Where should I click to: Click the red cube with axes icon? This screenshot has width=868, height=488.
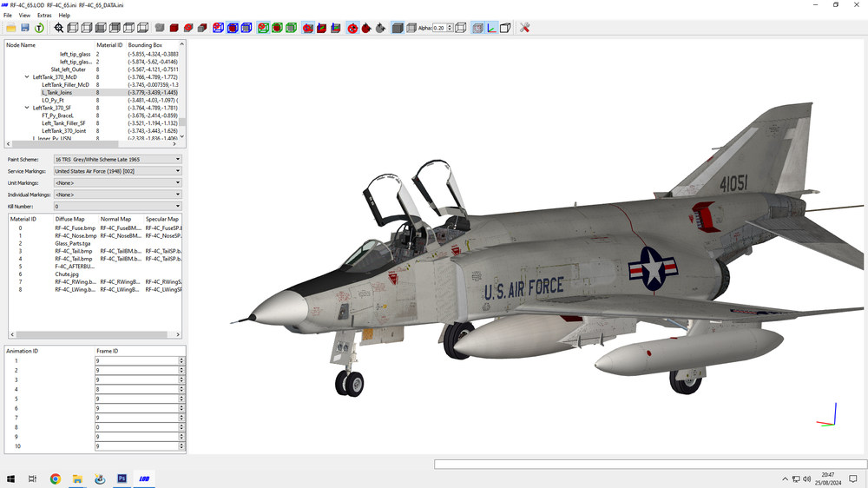[x=322, y=28]
